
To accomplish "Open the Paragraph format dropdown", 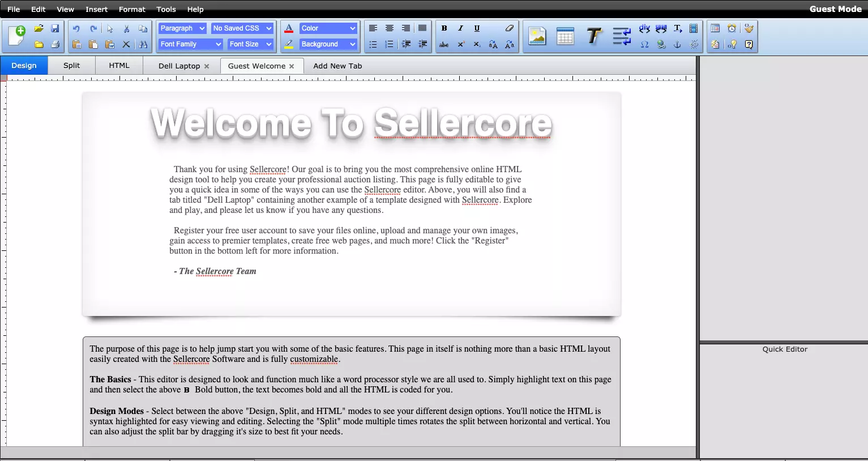I will coord(182,28).
